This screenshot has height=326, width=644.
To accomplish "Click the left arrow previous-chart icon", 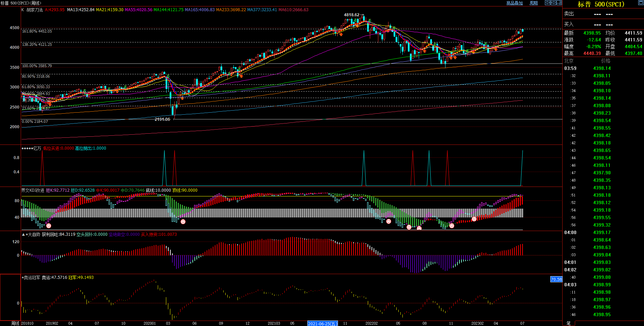I will point(547,3).
